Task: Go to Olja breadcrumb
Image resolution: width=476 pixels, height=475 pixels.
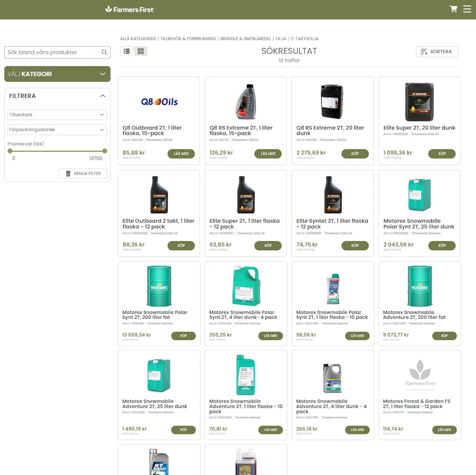Action: pyautogui.click(x=281, y=39)
